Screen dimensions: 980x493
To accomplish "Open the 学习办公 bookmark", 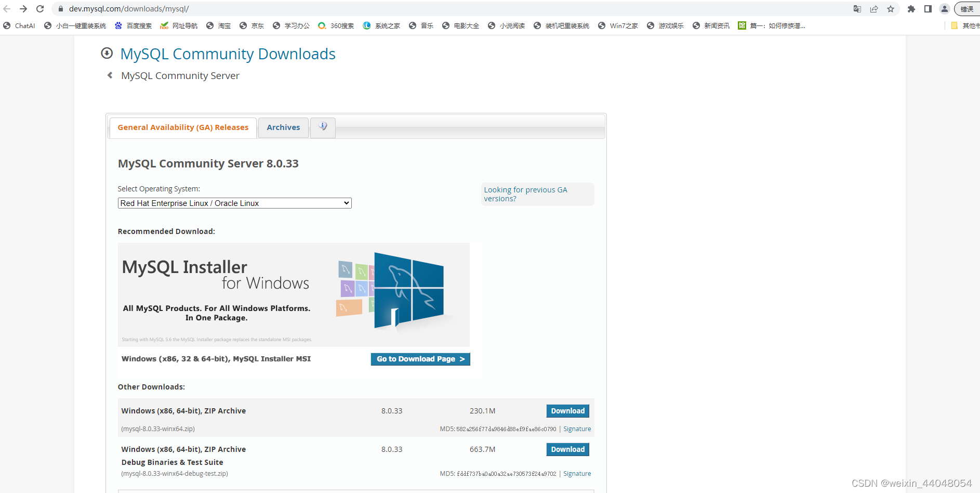I will (x=292, y=25).
